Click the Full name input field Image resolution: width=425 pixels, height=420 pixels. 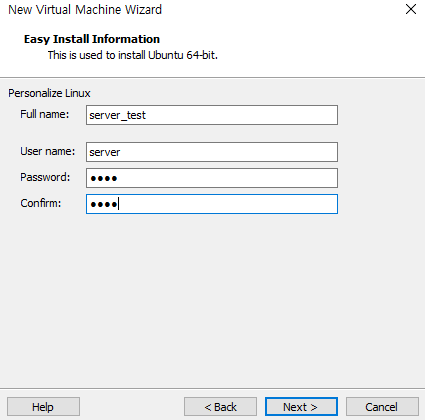click(x=212, y=115)
